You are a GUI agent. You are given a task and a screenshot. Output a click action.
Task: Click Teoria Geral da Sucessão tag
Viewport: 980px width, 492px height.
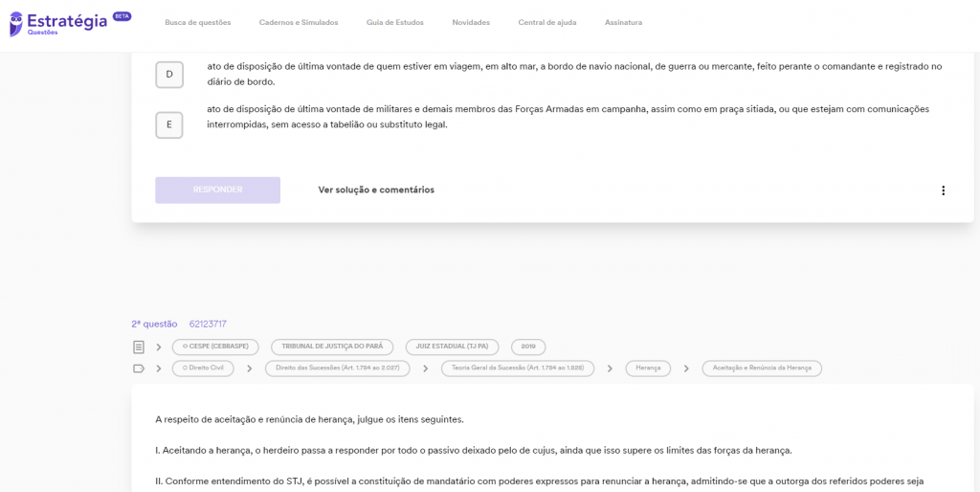[x=518, y=369]
